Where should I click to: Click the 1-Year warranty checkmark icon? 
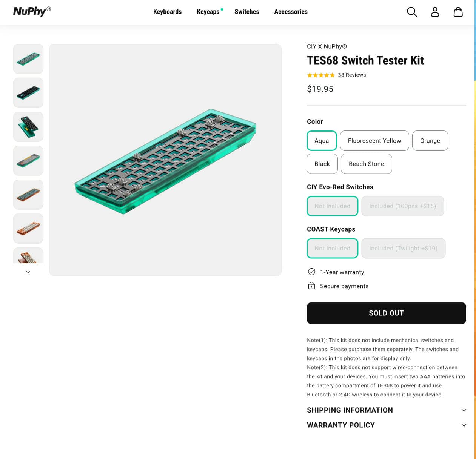[312, 272]
